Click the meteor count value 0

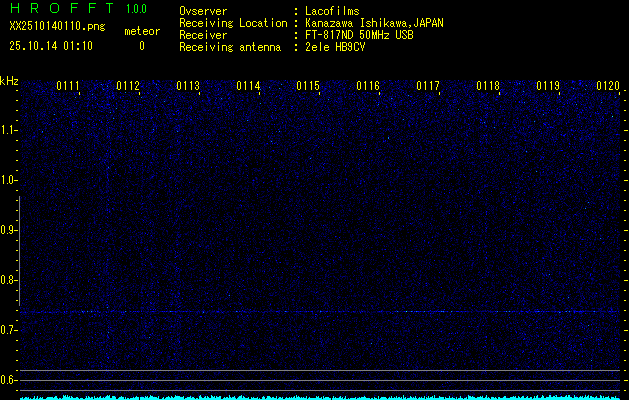pos(141,46)
